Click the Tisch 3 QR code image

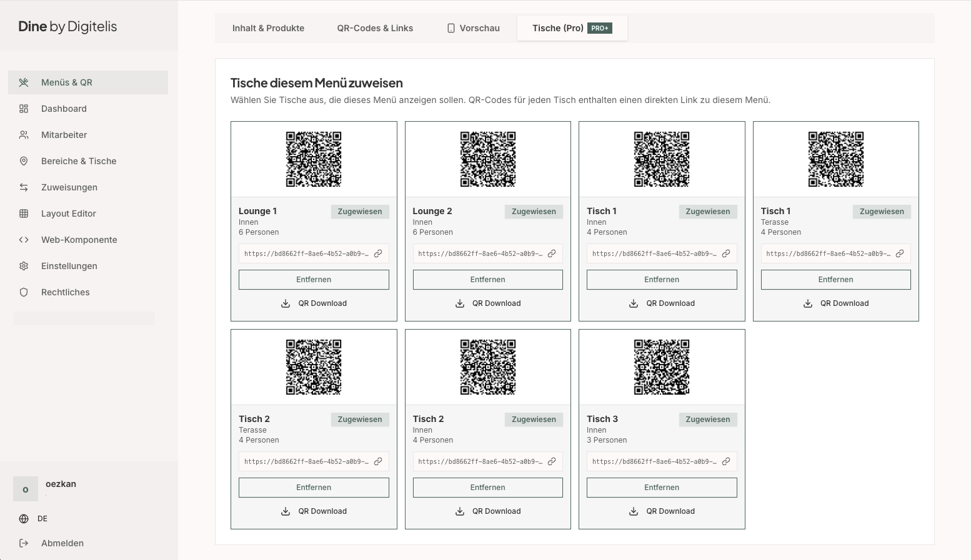pos(662,367)
